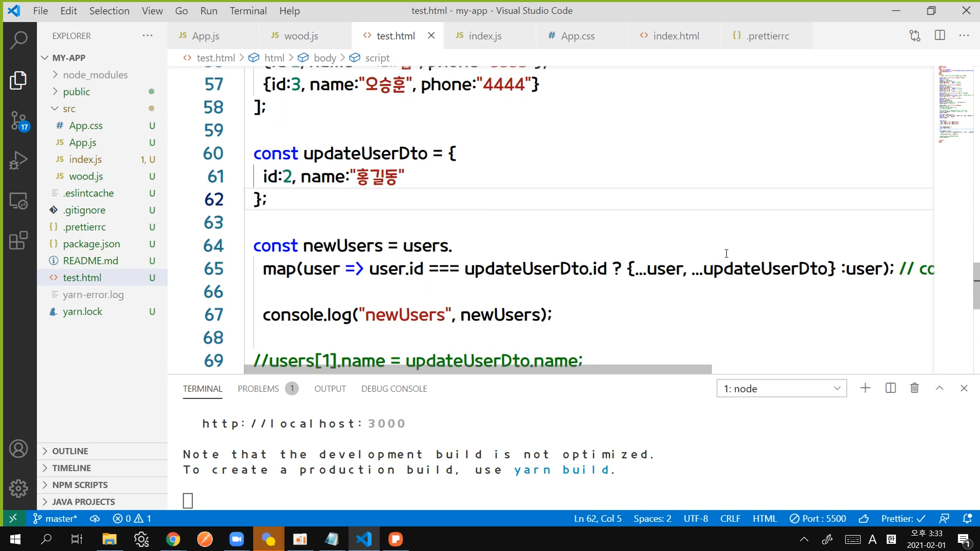Open README.md in the explorer
The height and width of the screenshot is (551, 980).
pos(102,261)
